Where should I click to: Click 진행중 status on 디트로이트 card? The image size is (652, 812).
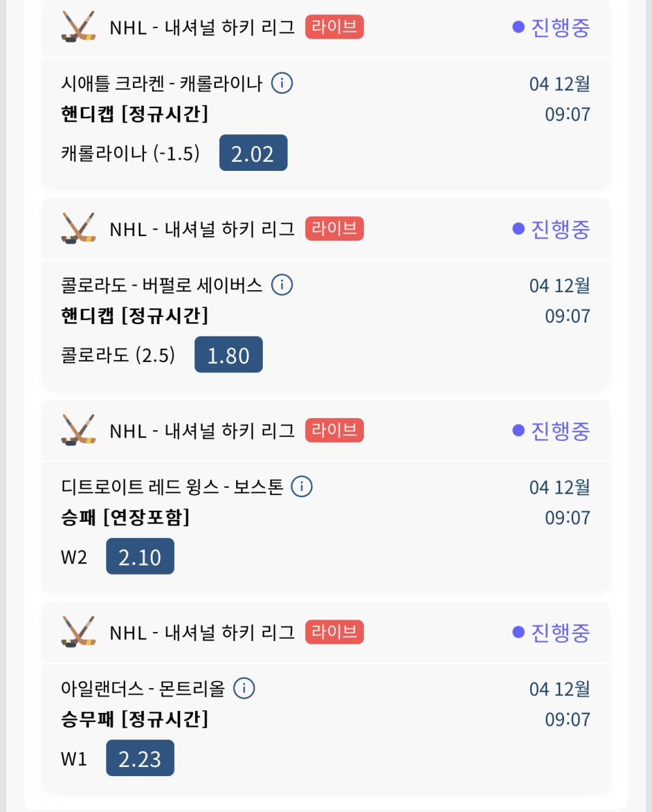552,430
